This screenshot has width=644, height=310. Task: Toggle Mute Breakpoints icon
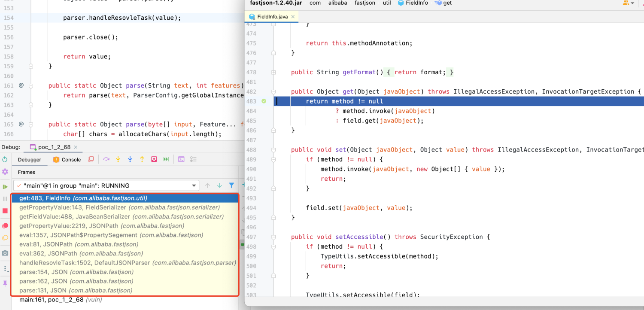5,237
